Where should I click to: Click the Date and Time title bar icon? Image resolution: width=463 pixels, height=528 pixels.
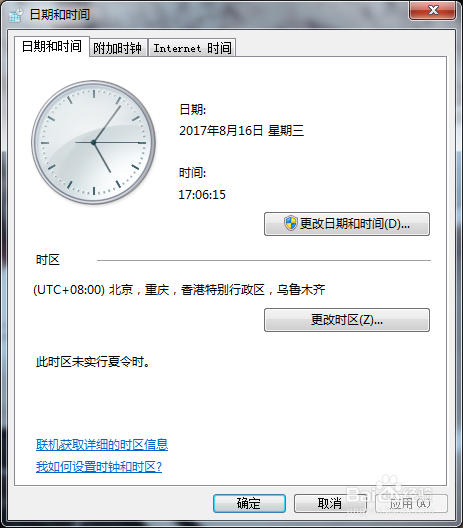(15, 14)
